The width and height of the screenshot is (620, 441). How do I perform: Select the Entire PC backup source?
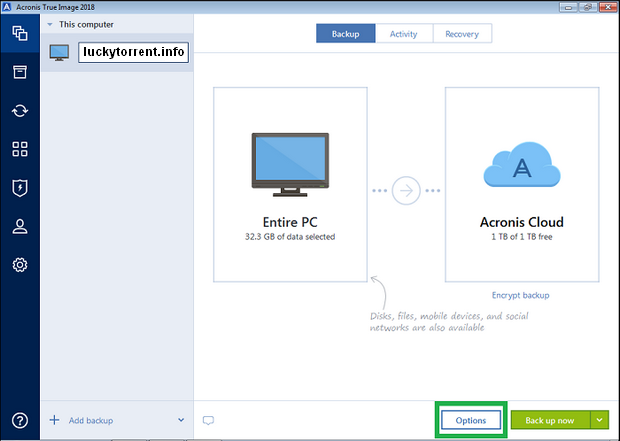(290, 185)
